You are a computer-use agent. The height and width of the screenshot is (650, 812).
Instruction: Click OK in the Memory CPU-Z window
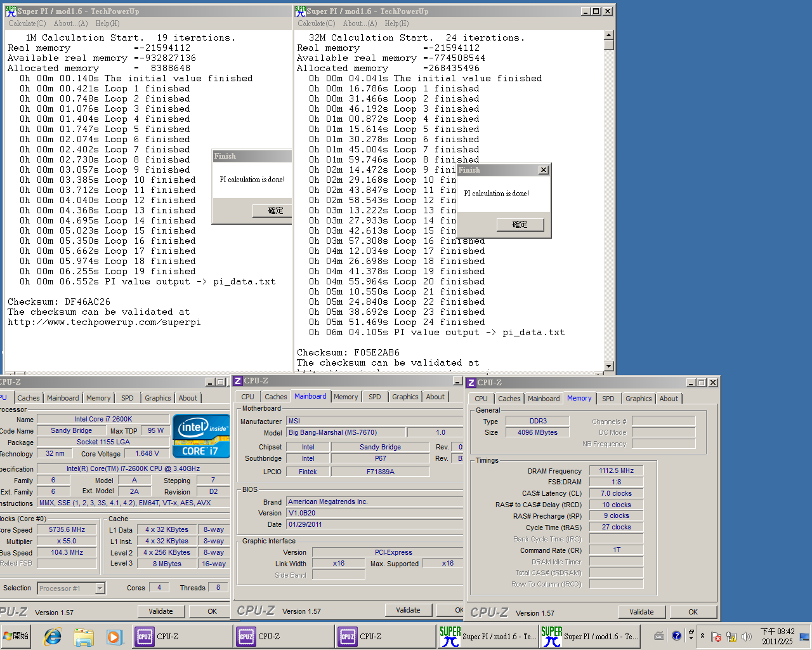[693, 612]
